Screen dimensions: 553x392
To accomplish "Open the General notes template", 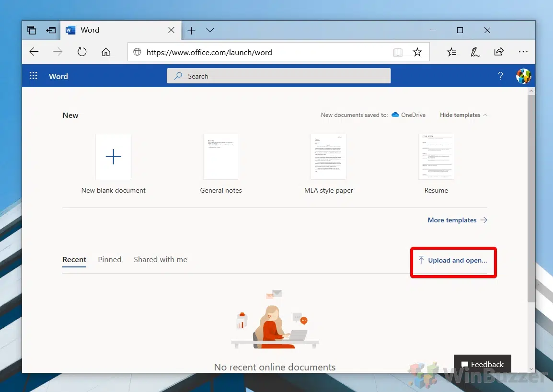I will click(221, 164).
